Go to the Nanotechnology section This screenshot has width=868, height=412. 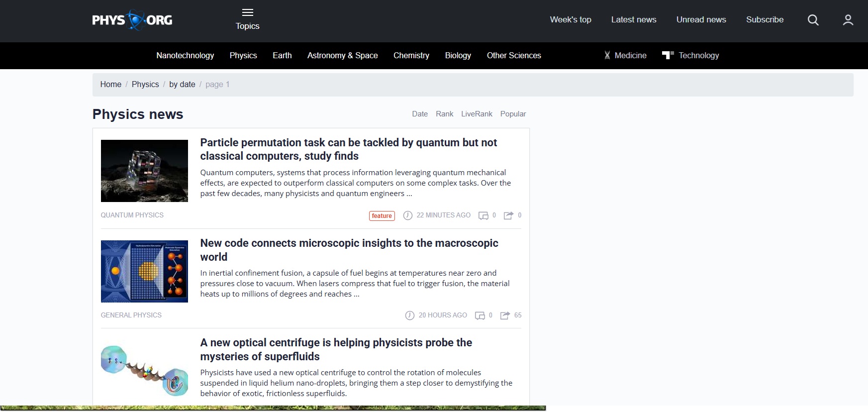[x=185, y=55]
